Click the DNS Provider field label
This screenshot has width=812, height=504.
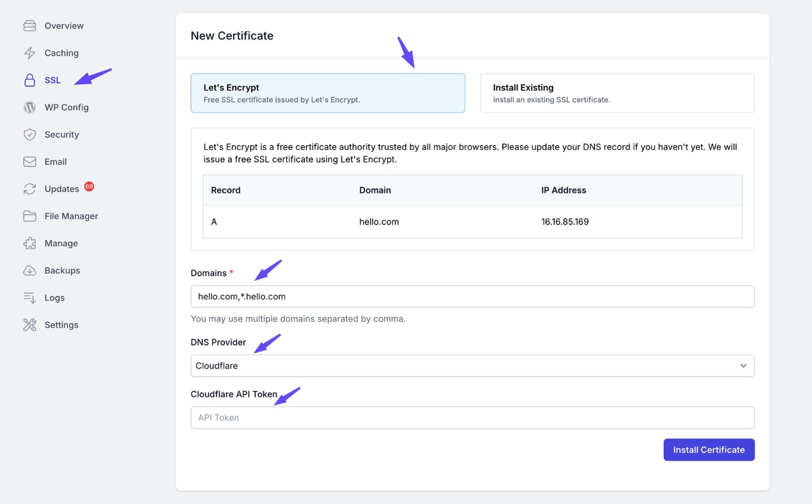point(218,342)
